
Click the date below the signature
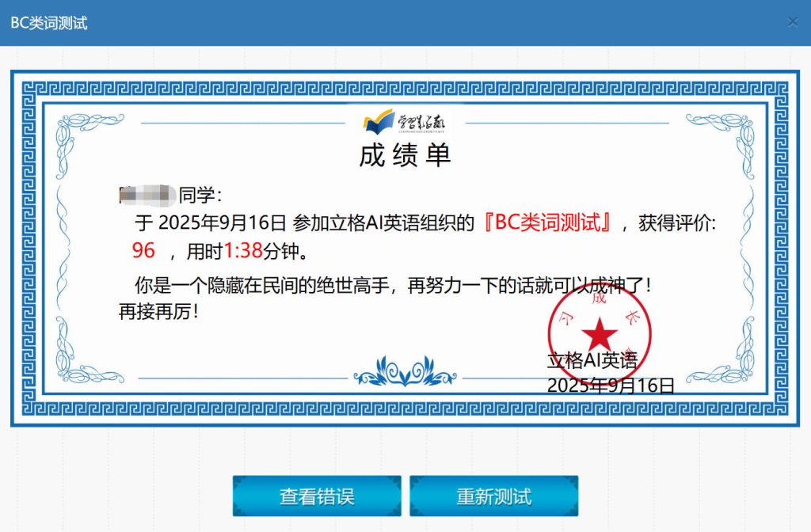[610, 386]
